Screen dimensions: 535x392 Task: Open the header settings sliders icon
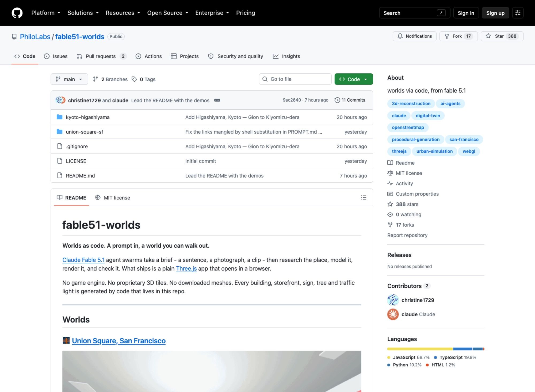[x=518, y=13]
